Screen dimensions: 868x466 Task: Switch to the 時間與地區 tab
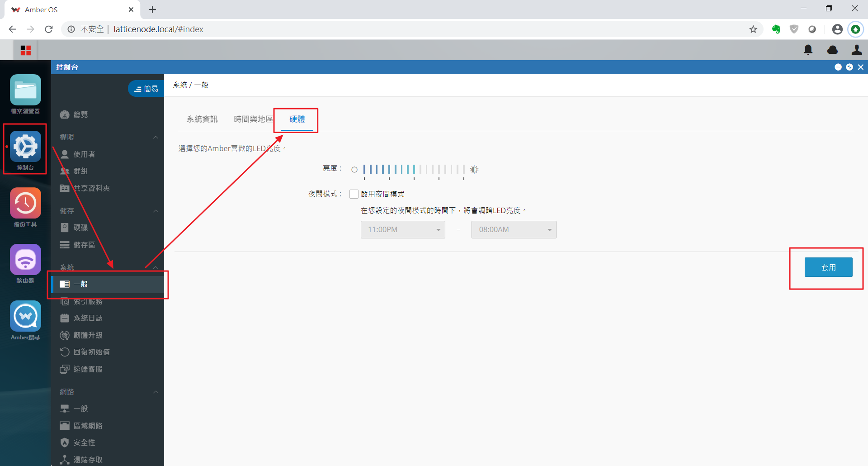[253, 119]
